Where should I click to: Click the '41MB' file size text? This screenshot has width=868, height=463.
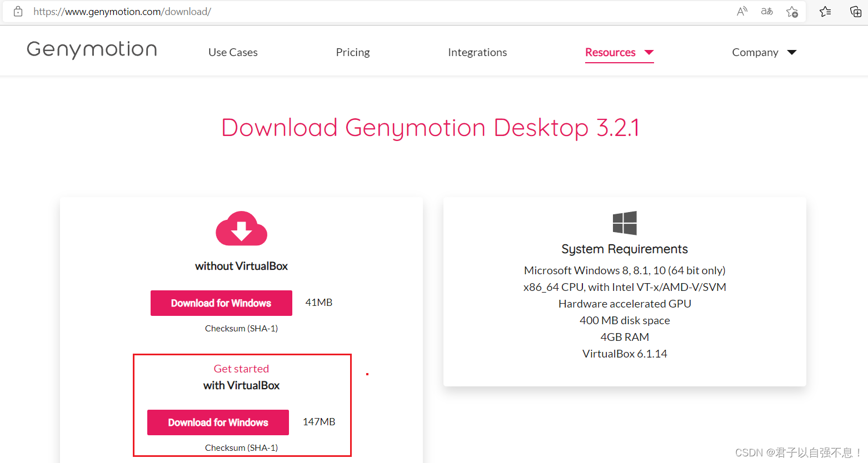[319, 303]
